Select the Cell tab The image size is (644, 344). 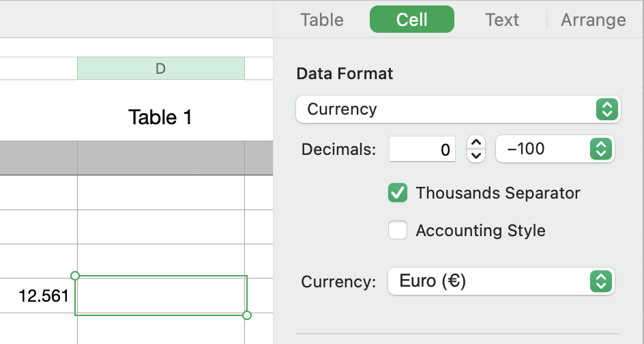coord(412,20)
